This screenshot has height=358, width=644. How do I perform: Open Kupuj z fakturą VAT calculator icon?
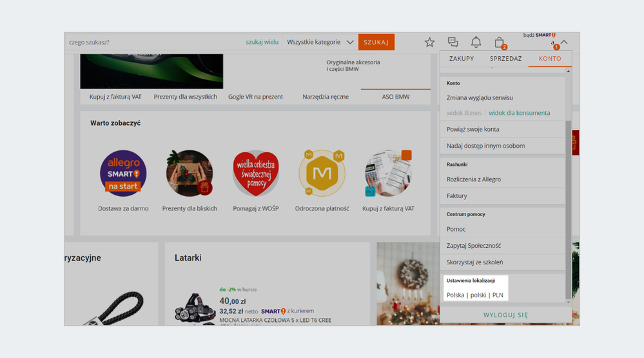click(387, 174)
